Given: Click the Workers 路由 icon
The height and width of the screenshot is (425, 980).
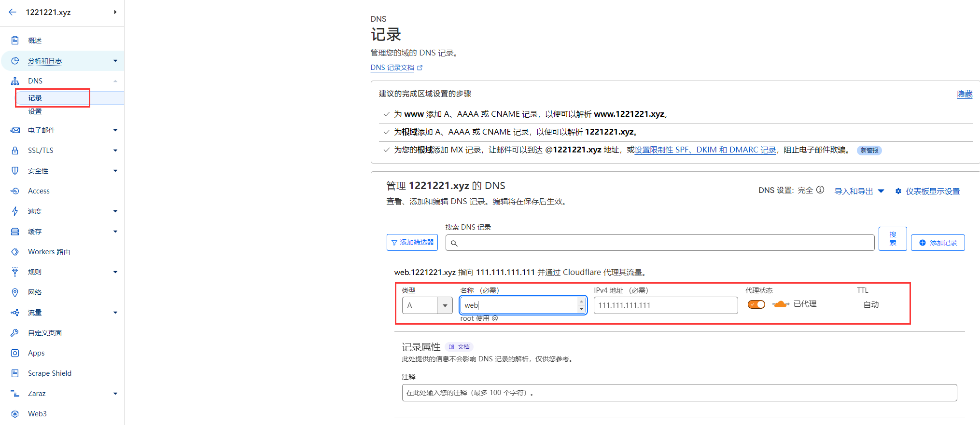Looking at the screenshot, I should pos(15,252).
